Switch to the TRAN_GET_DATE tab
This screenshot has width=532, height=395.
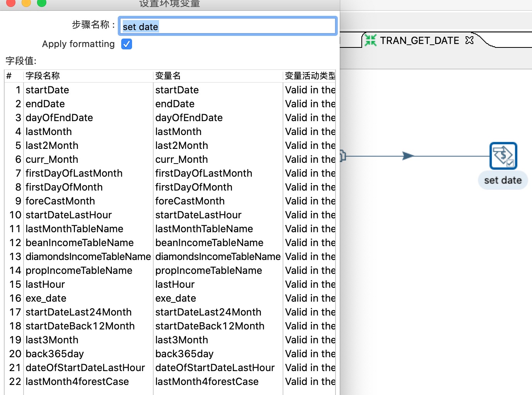click(419, 40)
